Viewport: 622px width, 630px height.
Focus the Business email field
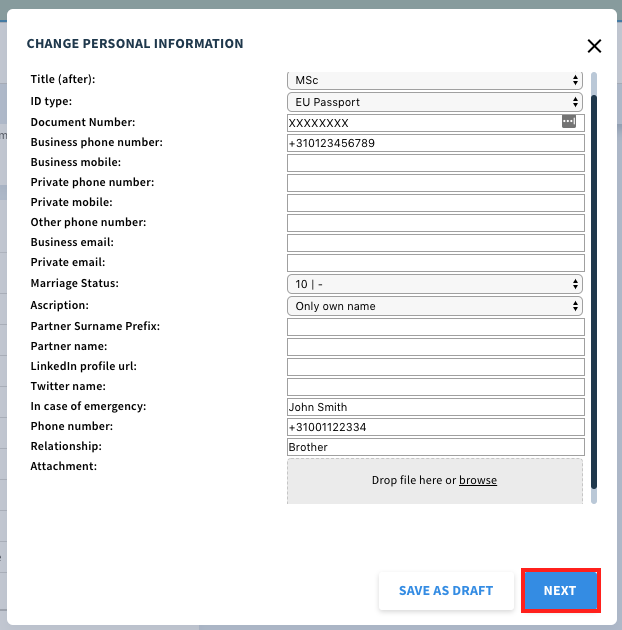click(436, 243)
